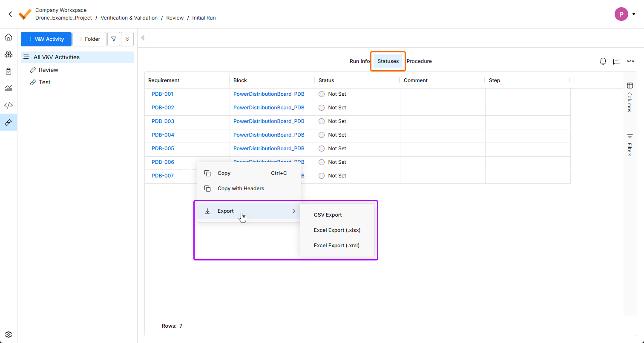Open the comments speech bubble icon

[617, 61]
